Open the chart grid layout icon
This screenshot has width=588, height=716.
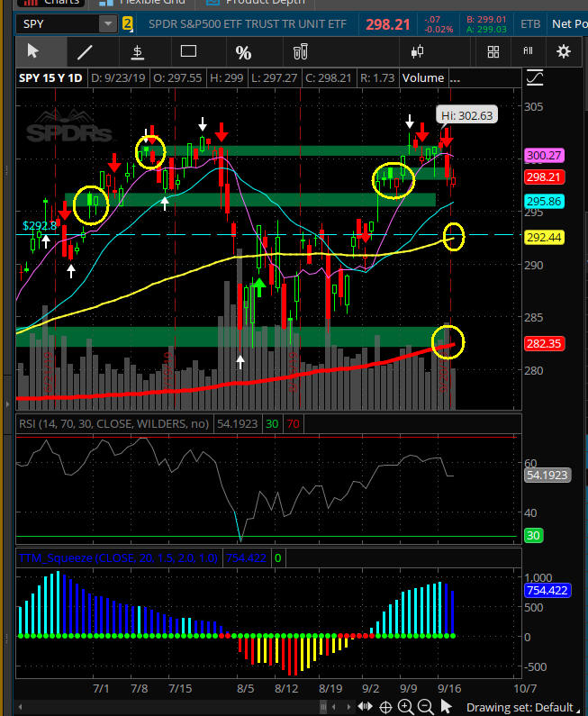tap(493, 51)
